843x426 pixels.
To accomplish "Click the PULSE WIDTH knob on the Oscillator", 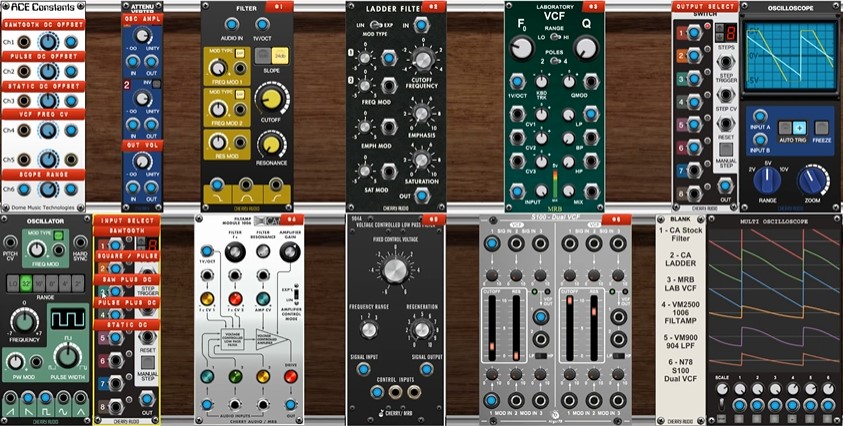I will [67, 357].
